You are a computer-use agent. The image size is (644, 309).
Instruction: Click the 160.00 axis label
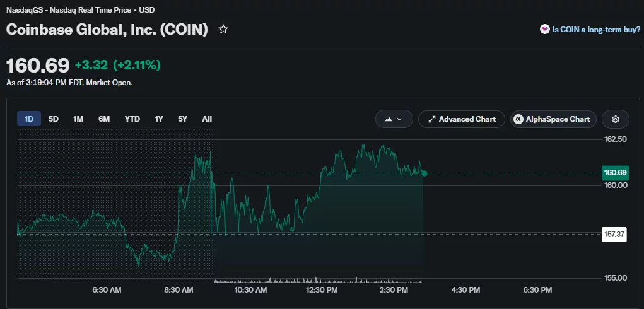tap(615, 185)
